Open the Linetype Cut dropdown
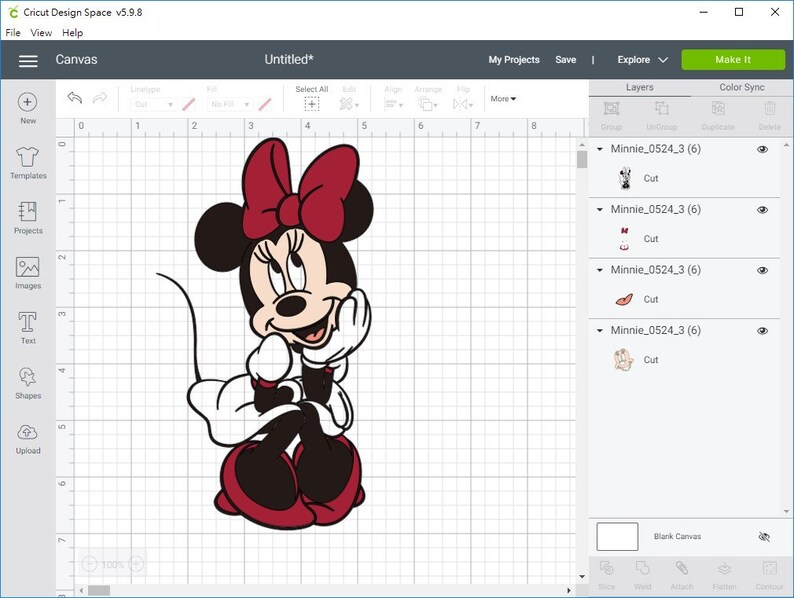Screen dimensions: 794x598 click(x=153, y=105)
